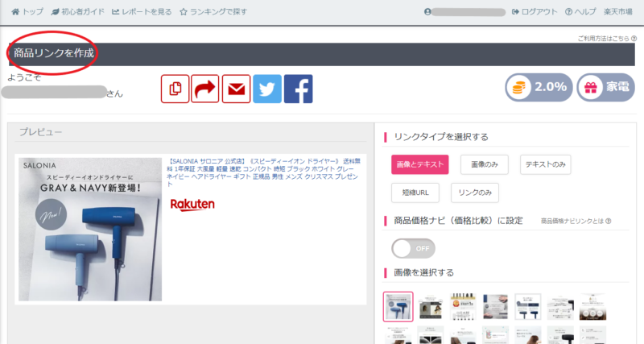Image resolution: width=644 pixels, height=344 pixels.
Task: Open ご利用方法はこちら help link
Action: point(607,38)
